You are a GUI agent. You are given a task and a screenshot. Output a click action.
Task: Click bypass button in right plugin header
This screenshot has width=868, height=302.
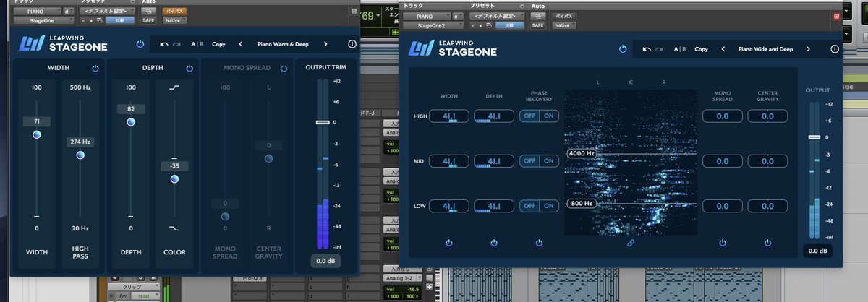coord(565,16)
